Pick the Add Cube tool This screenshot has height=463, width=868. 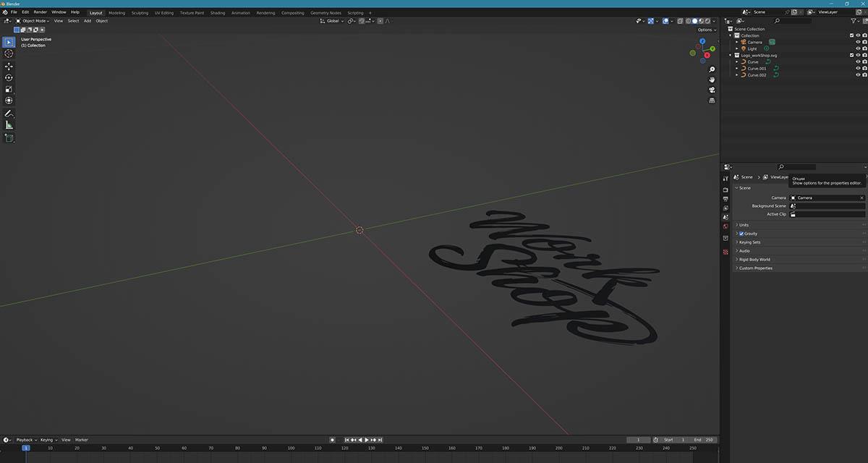click(x=9, y=138)
